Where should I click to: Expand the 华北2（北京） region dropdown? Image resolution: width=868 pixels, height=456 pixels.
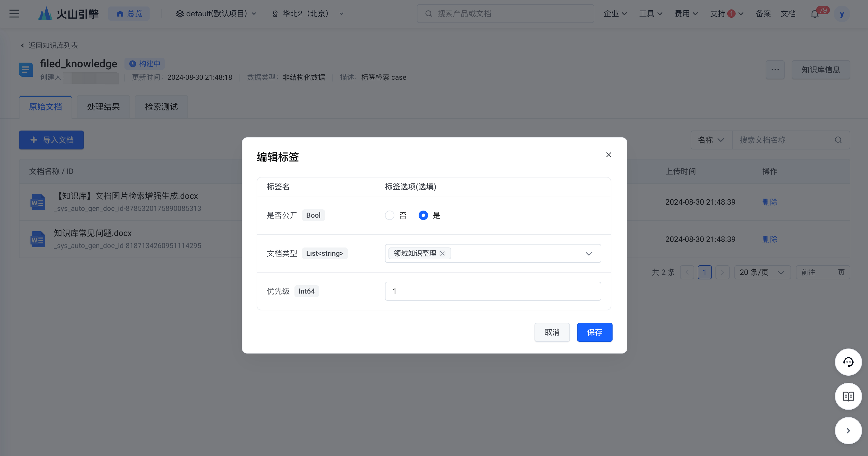point(308,14)
